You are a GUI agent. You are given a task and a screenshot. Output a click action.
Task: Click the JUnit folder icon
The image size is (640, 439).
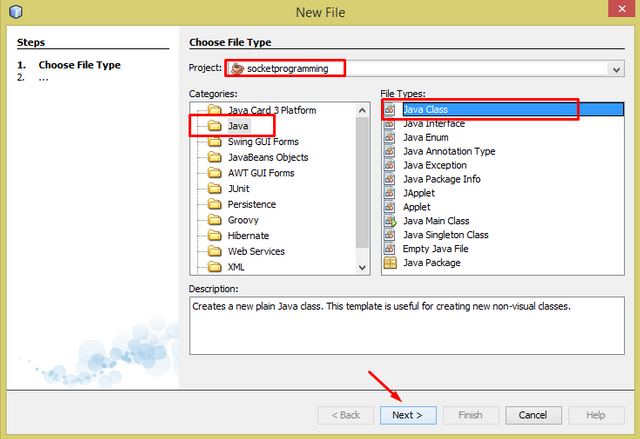(x=215, y=188)
